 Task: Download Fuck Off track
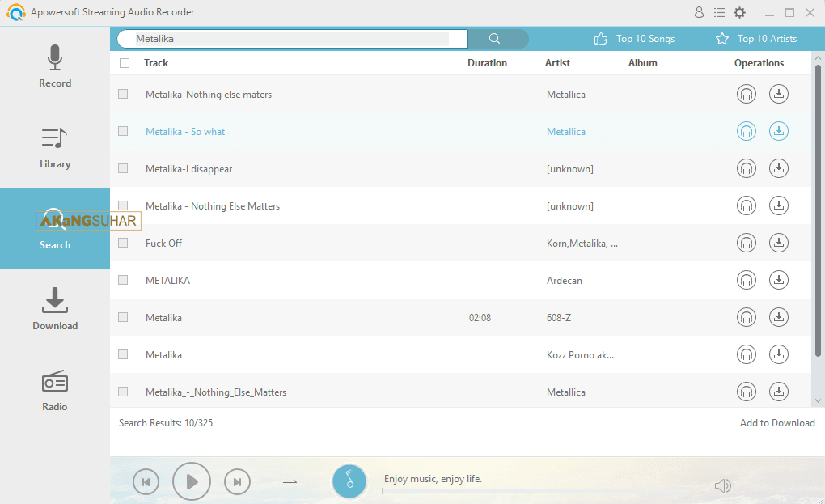click(779, 243)
